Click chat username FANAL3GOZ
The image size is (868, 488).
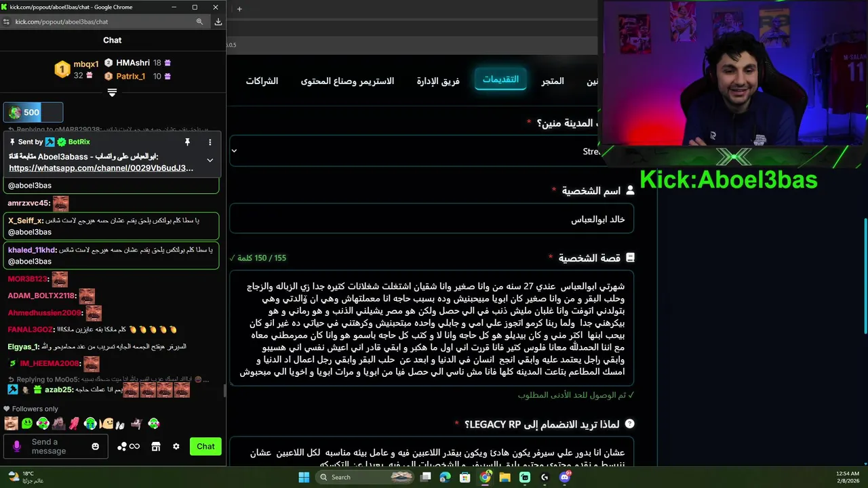click(30, 330)
